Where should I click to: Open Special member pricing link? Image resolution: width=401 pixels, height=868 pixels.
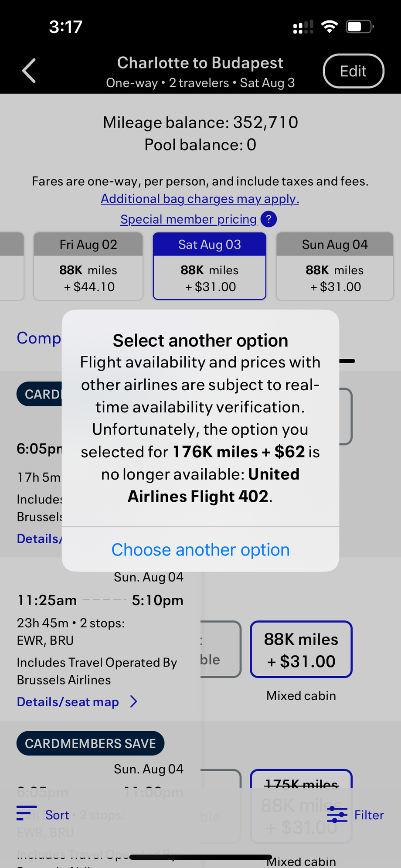coord(188,219)
